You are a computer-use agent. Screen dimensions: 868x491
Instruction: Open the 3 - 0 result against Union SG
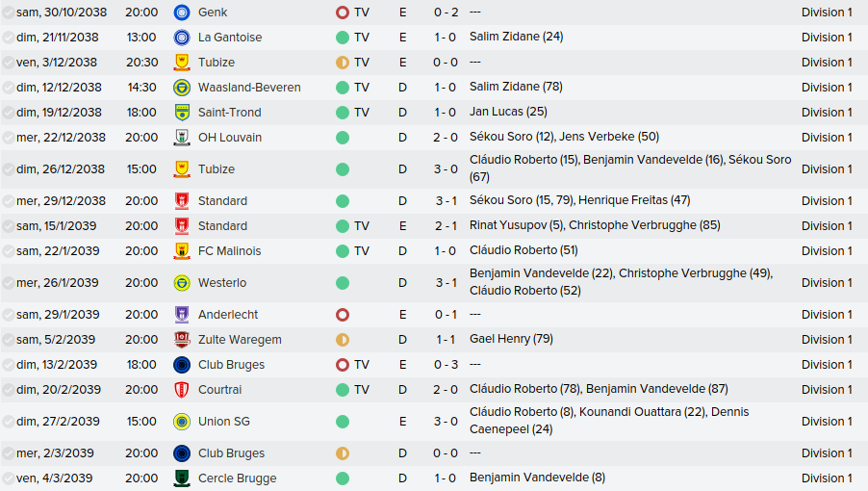tap(445, 422)
